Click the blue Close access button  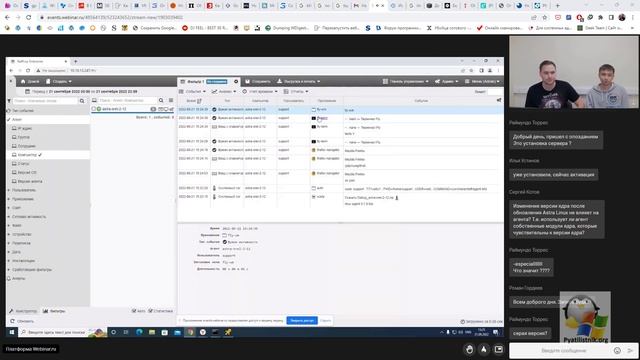pos(302,320)
